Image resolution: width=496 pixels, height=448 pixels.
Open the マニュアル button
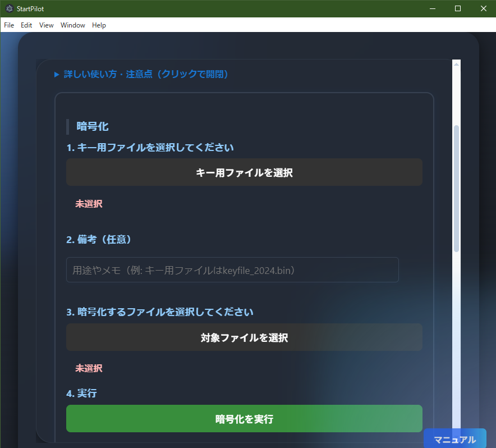(x=455, y=440)
